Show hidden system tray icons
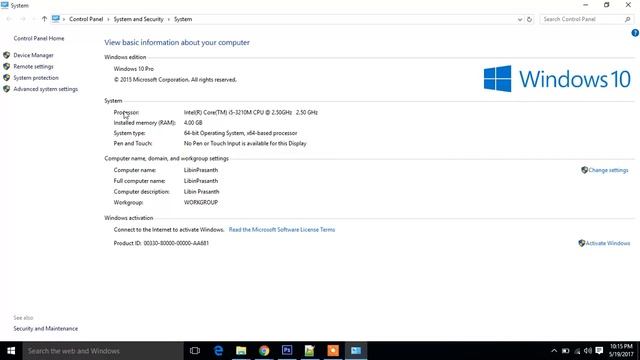Image resolution: width=640 pixels, height=360 pixels. [x=554, y=351]
